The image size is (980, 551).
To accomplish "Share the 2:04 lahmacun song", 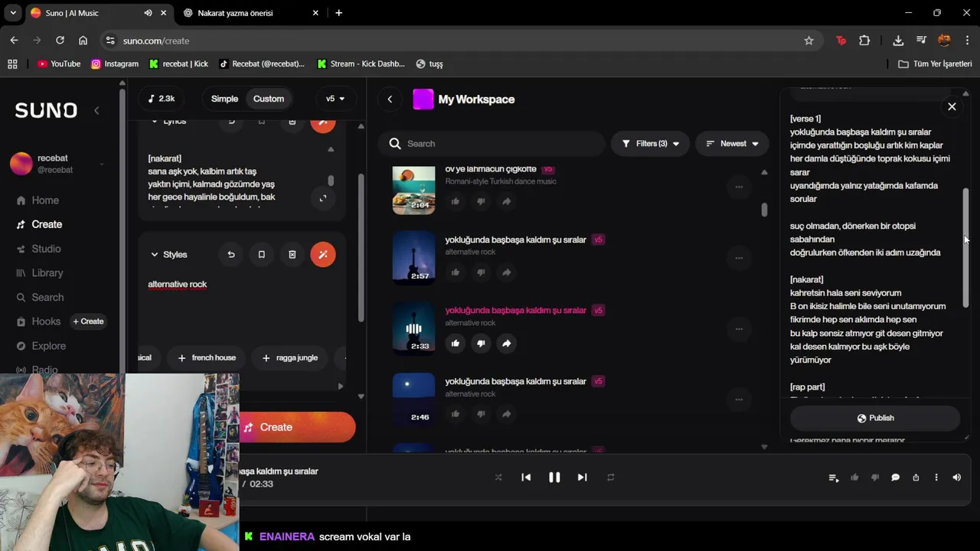I will point(506,201).
